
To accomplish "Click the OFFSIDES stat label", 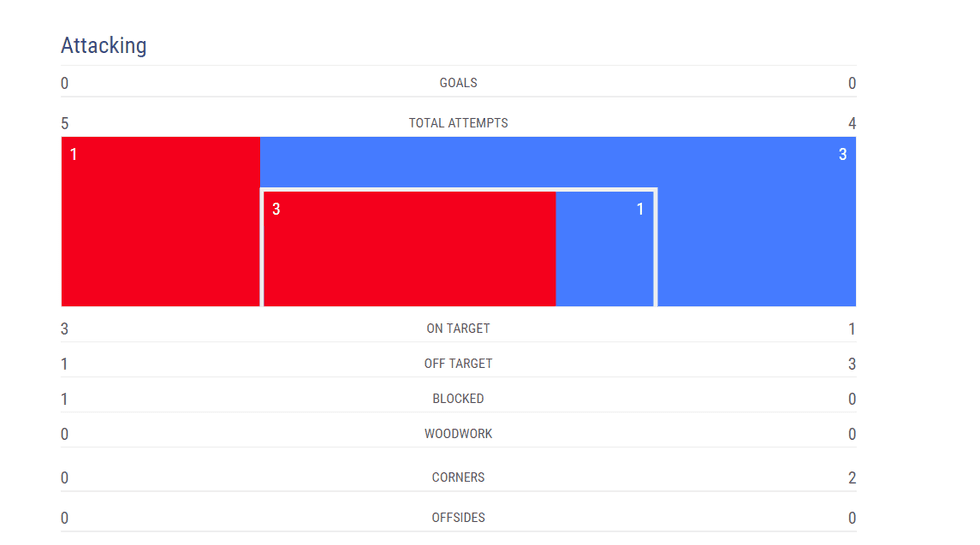I will pyautogui.click(x=458, y=518).
